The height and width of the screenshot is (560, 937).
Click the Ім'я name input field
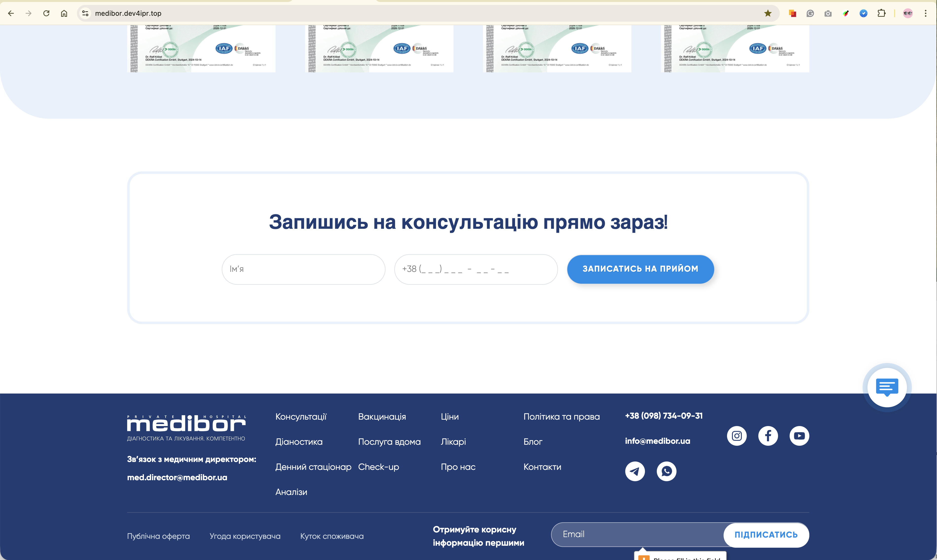[x=303, y=269]
